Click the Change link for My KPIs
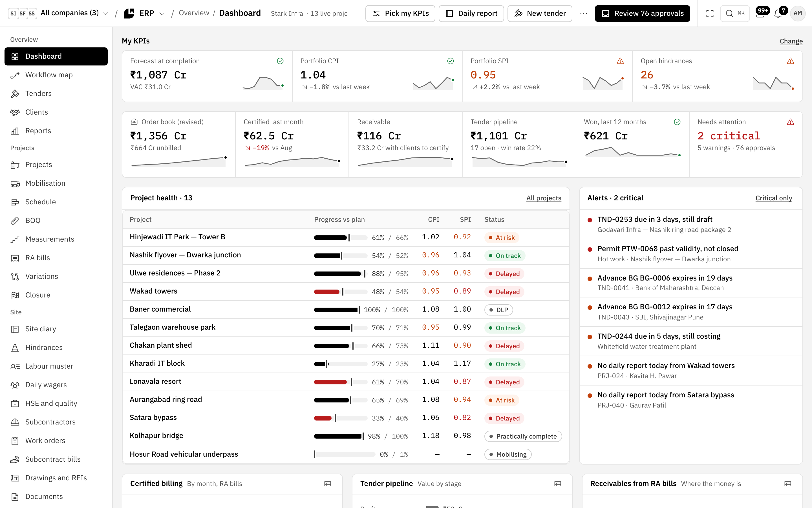The height and width of the screenshot is (508, 812). click(x=791, y=41)
